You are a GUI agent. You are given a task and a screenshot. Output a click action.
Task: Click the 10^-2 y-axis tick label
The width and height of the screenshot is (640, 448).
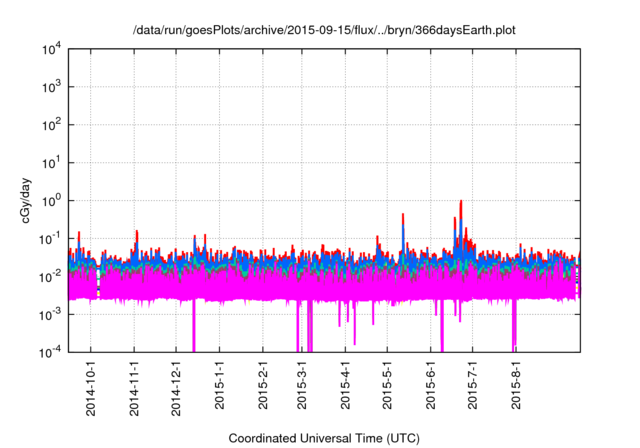(x=55, y=276)
